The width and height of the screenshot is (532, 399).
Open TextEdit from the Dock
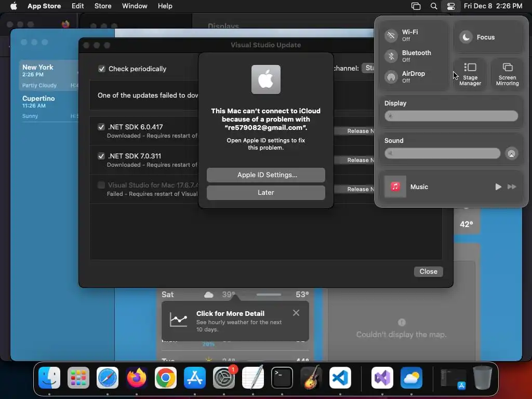click(253, 378)
